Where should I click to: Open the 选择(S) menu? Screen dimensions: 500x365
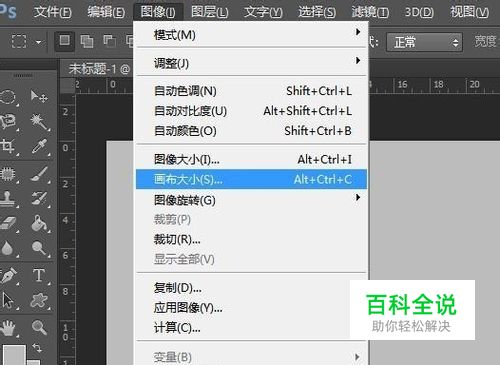click(317, 12)
